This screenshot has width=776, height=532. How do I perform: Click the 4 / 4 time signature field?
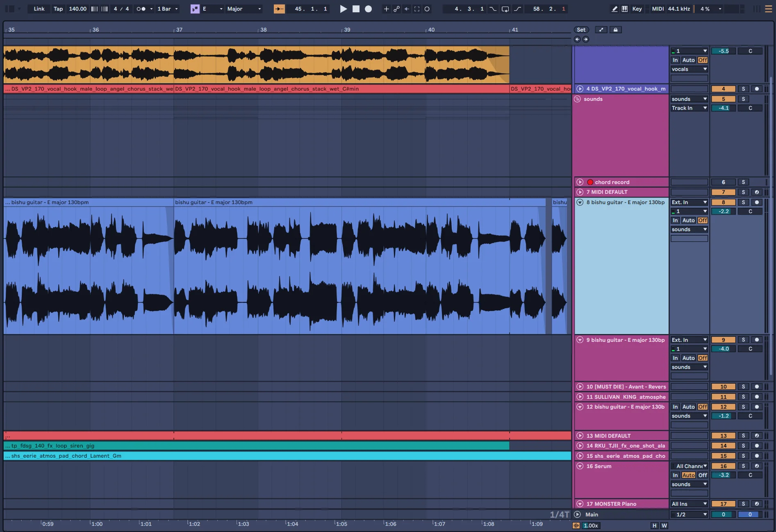click(x=121, y=9)
